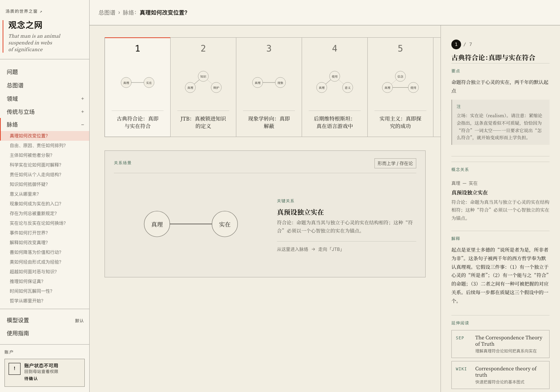Click the exclamation warning icon in account box

click(15, 368)
